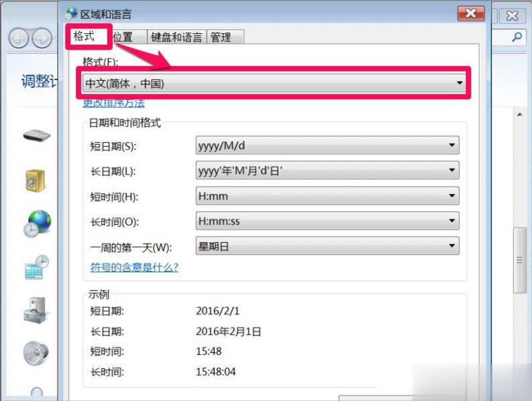
Task: Click the 2016/2/1 short date example
Action: pyautogui.click(x=218, y=311)
